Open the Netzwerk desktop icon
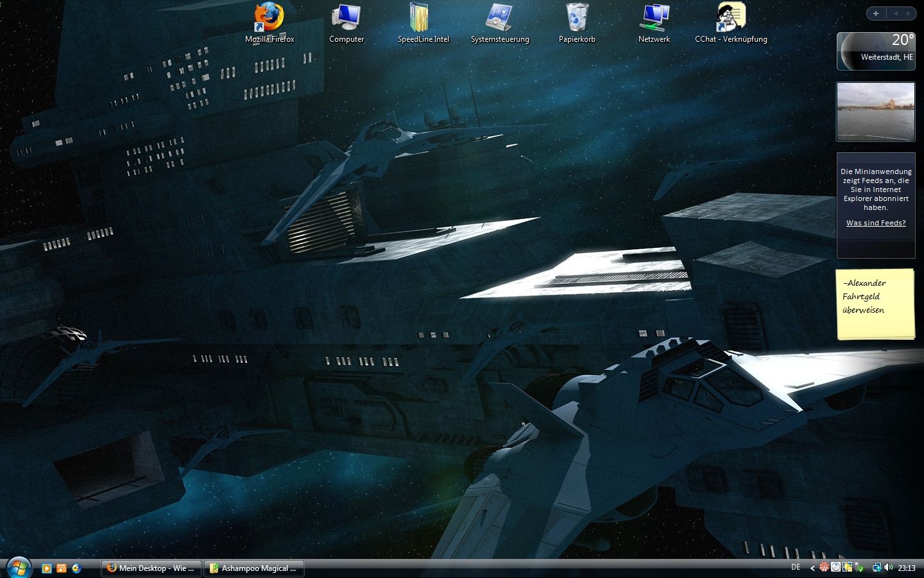Viewport: 924px width, 578px height. 654,18
